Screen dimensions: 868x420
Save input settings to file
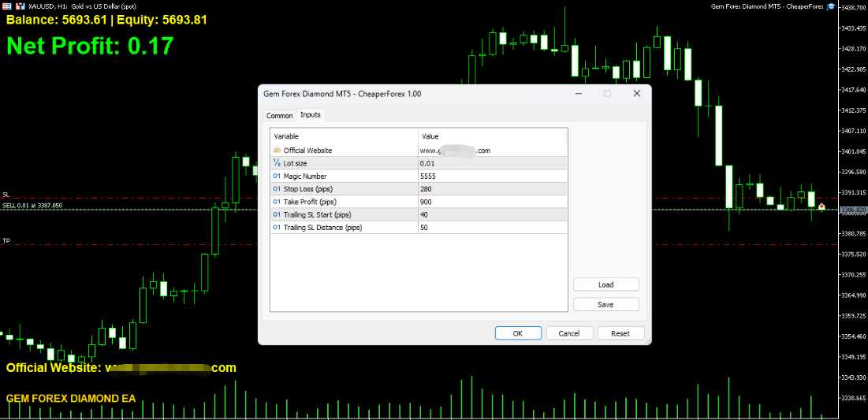(605, 304)
